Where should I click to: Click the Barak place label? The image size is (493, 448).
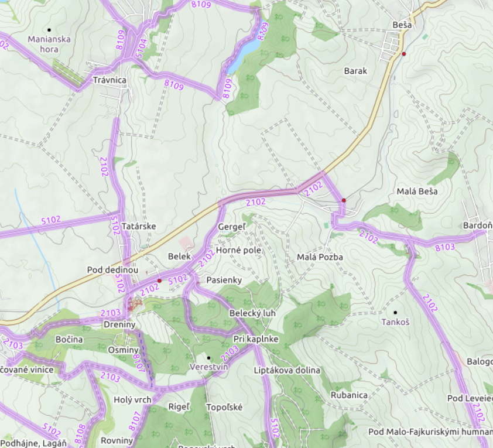355,71
